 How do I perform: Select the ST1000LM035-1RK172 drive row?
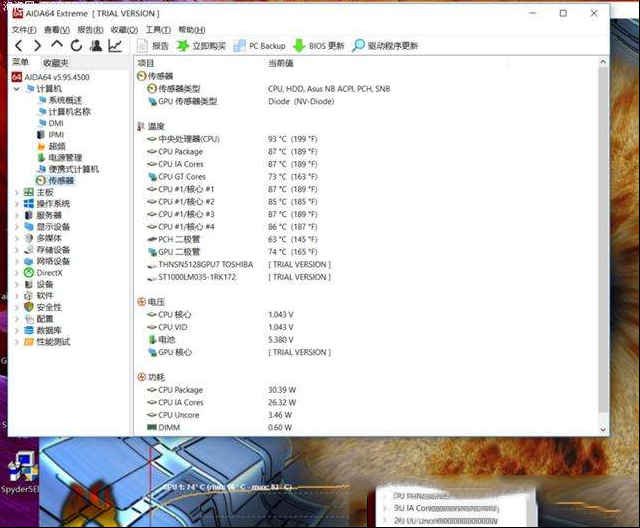239,277
